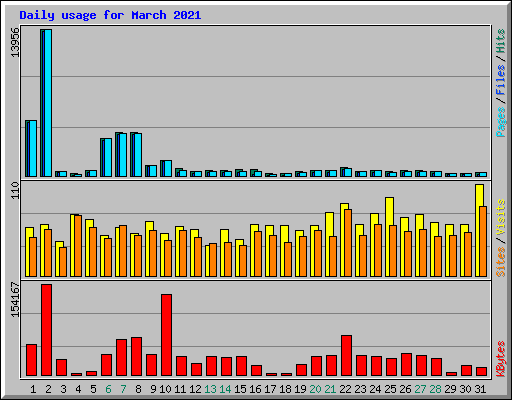The height and width of the screenshot is (400, 512).
Task: Select green weekend day label 13
Action: 210,389
